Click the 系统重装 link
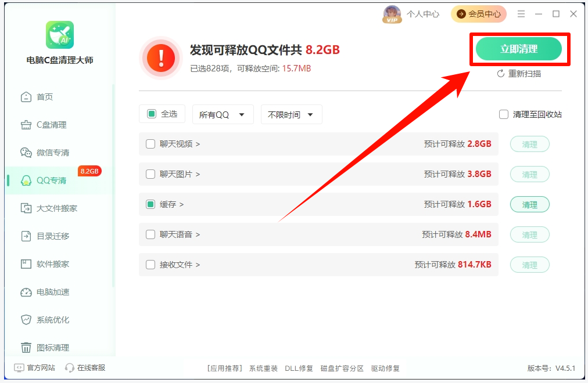 pos(263,368)
